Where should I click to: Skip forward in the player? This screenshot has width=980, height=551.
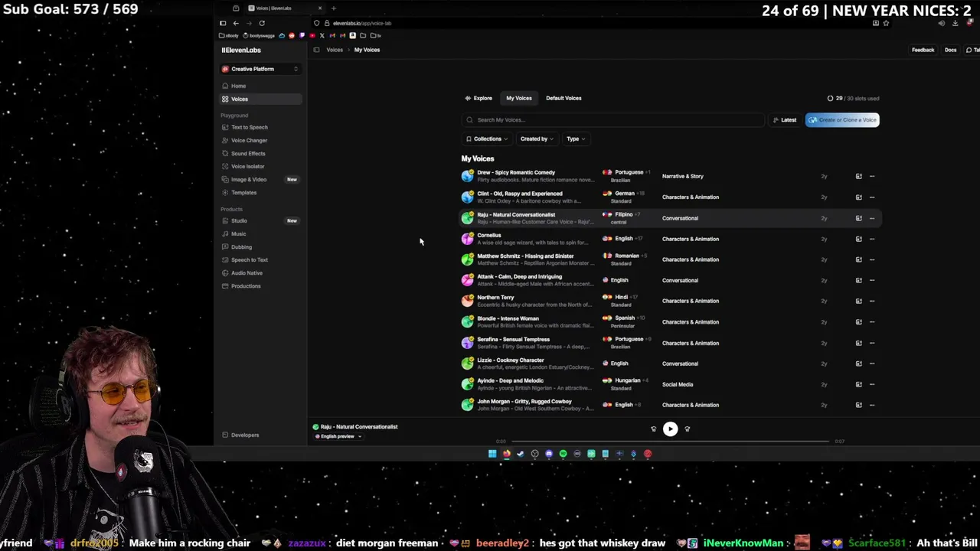[687, 429]
